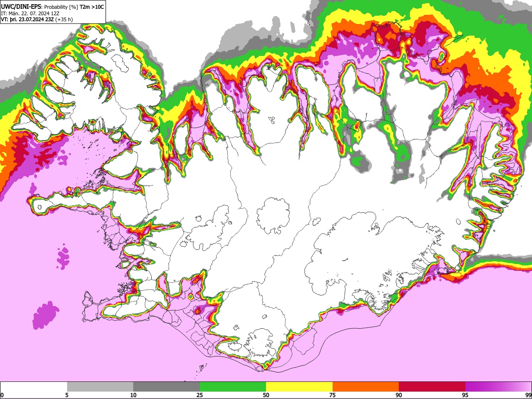Screen dimensions: 532x399
Task: Click the white 0–5 legend segment
Action: click(x=34, y=387)
